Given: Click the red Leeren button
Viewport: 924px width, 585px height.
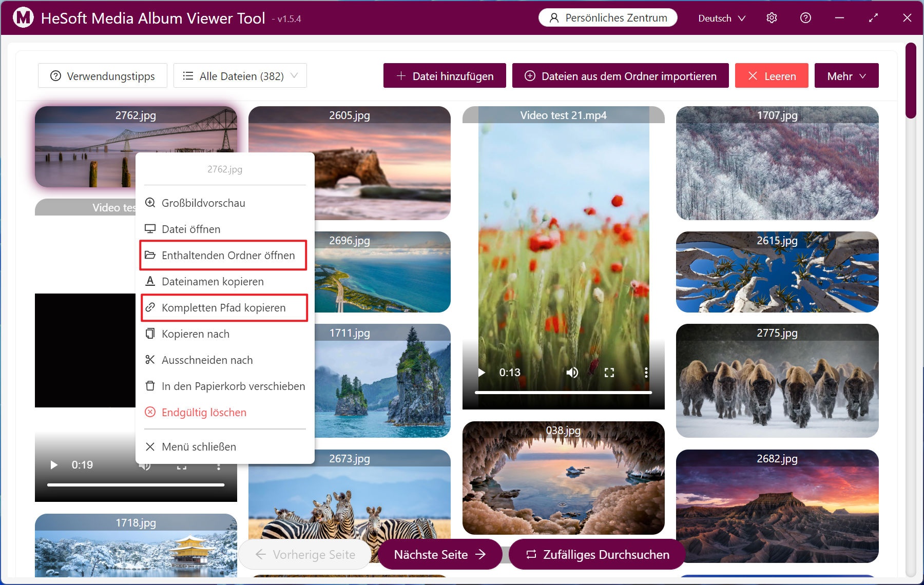Looking at the screenshot, I should tap(772, 76).
